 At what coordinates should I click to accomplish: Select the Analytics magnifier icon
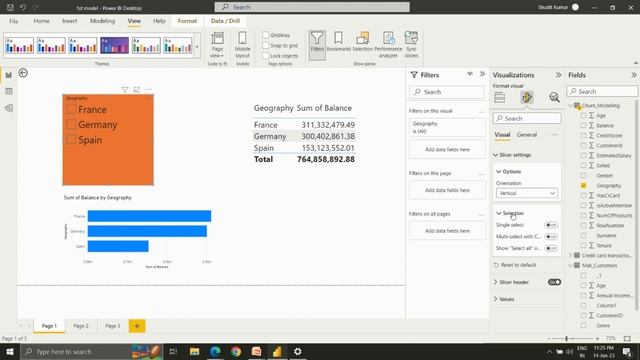point(554,98)
